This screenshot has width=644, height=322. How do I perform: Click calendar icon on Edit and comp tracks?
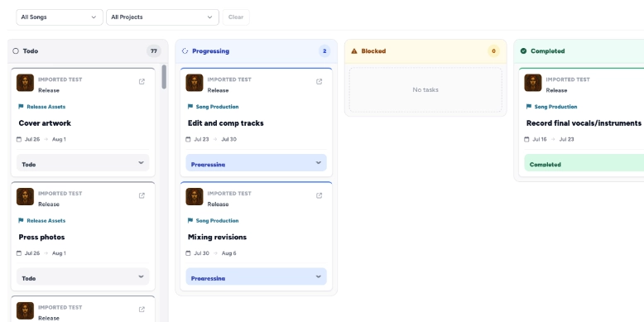188,139
